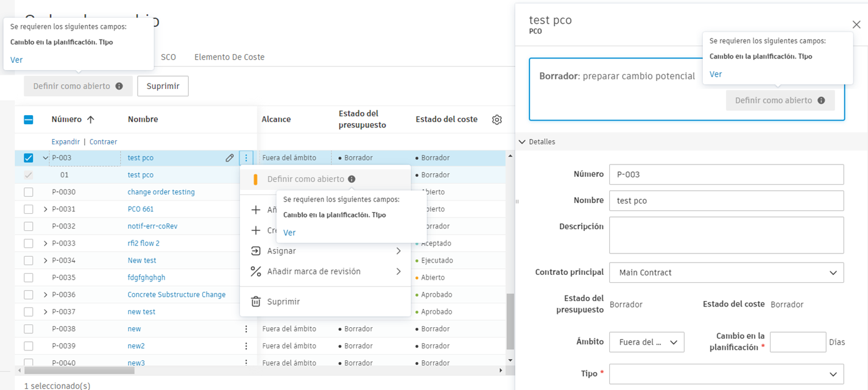Screen dimensions: 868x390
Task: Check the P-0035 row checkbox
Action: pyautogui.click(x=29, y=278)
